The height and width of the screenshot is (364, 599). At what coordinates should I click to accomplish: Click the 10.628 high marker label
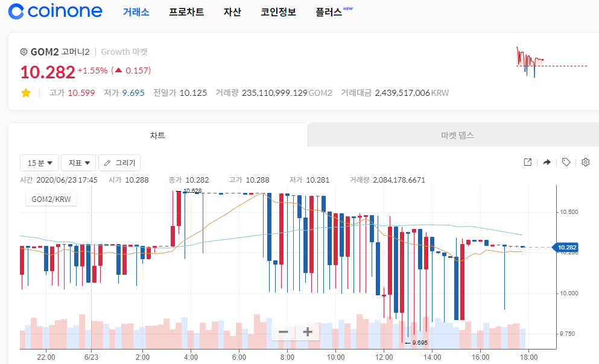click(192, 190)
